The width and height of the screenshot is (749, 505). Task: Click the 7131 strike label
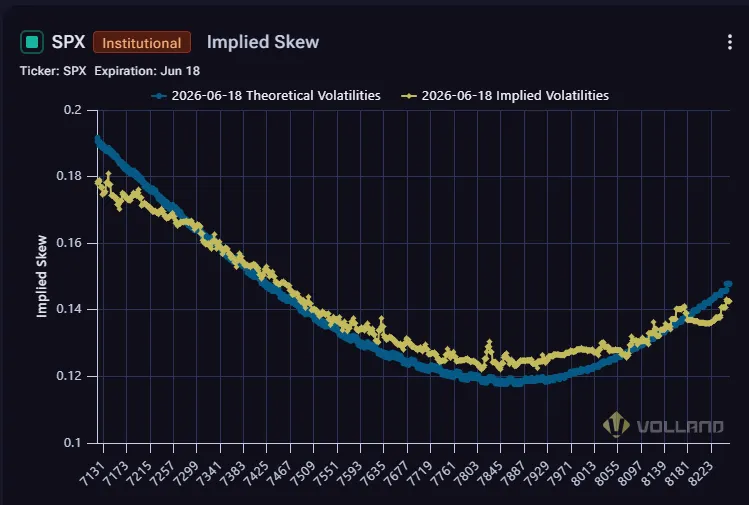pyautogui.click(x=92, y=473)
